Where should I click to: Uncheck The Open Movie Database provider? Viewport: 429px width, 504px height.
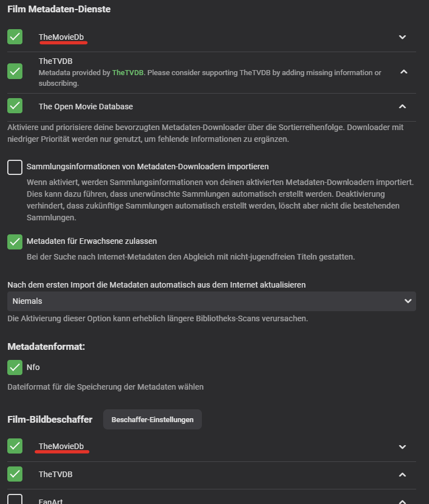(15, 106)
